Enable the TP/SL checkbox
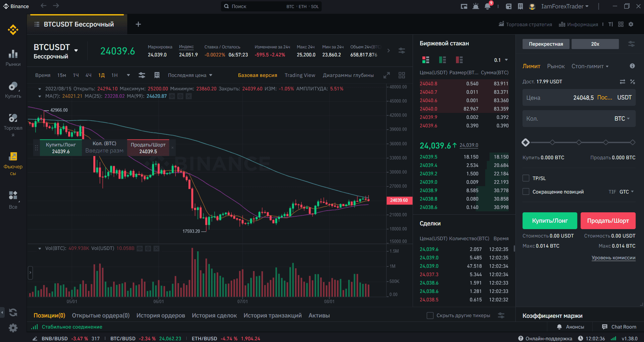This screenshot has height=342, width=644. click(x=526, y=178)
